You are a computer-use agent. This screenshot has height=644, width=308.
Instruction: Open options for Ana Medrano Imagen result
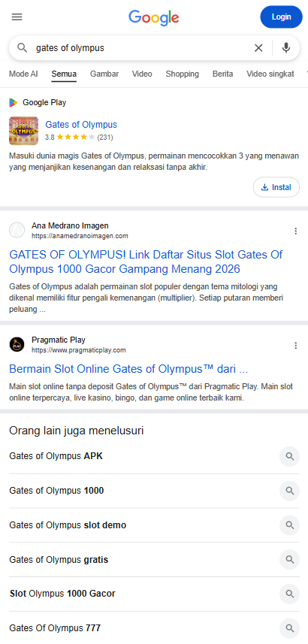point(296,231)
